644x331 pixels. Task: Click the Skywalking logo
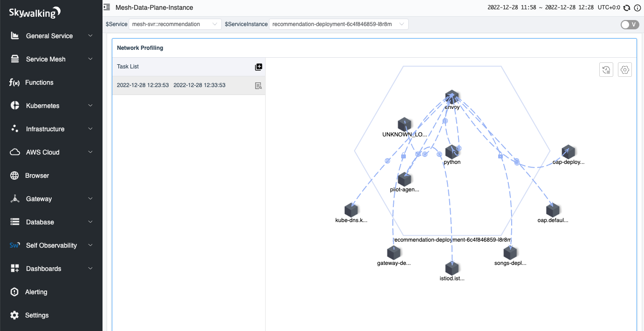point(35,13)
